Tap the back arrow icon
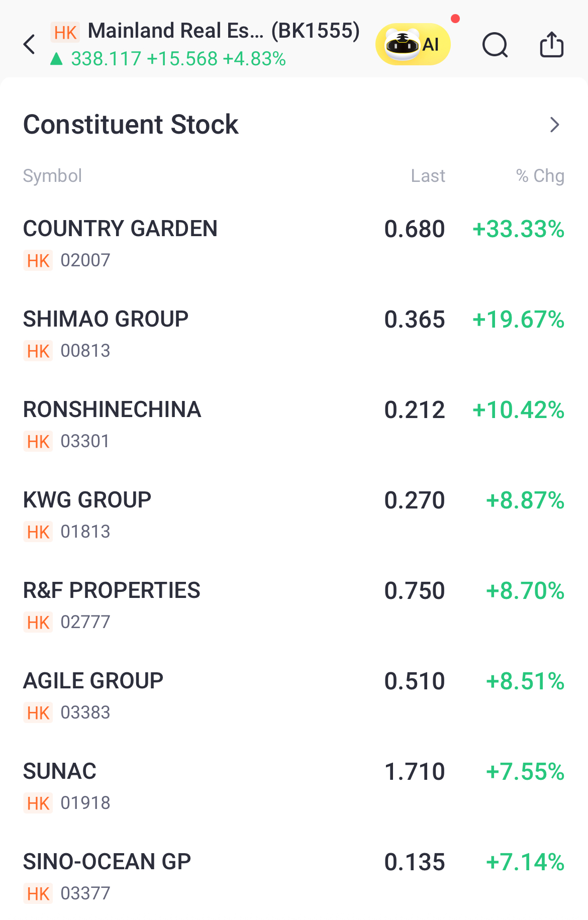Screen dimensions: 588x920 click(x=30, y=44)
